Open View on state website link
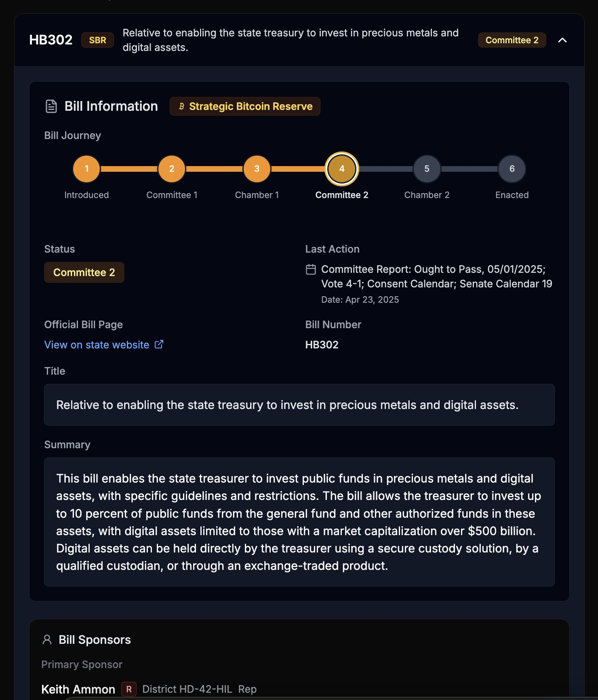 pos(96,344)
